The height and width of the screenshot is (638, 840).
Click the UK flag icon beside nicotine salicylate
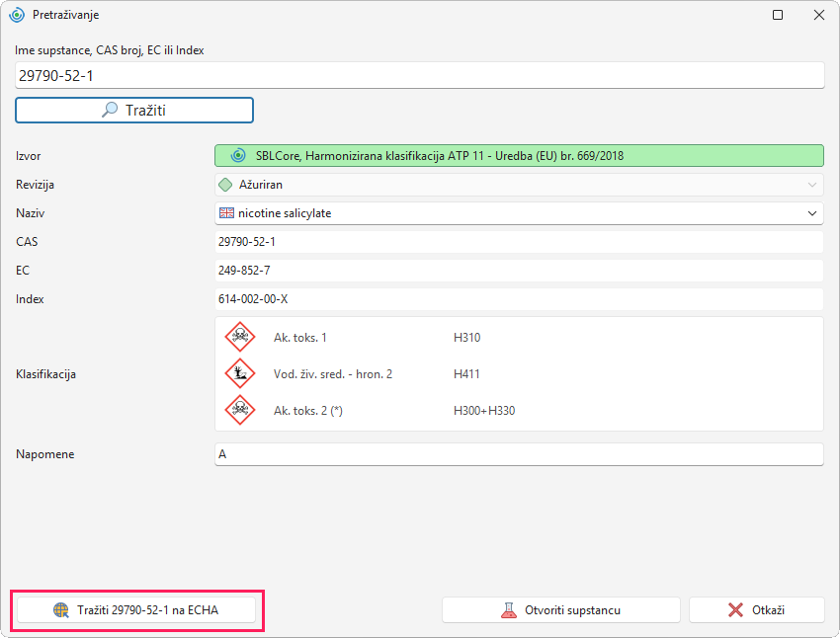[x=226, y=213]
